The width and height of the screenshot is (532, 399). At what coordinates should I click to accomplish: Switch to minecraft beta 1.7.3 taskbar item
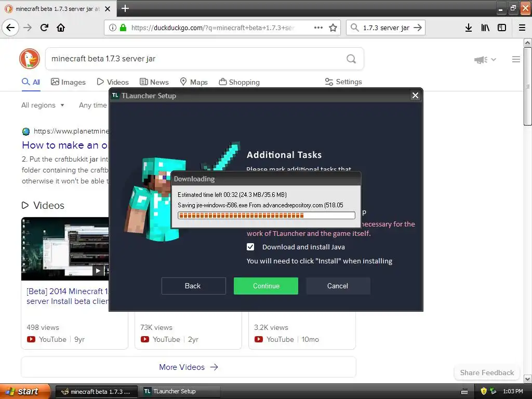[96, 392]
